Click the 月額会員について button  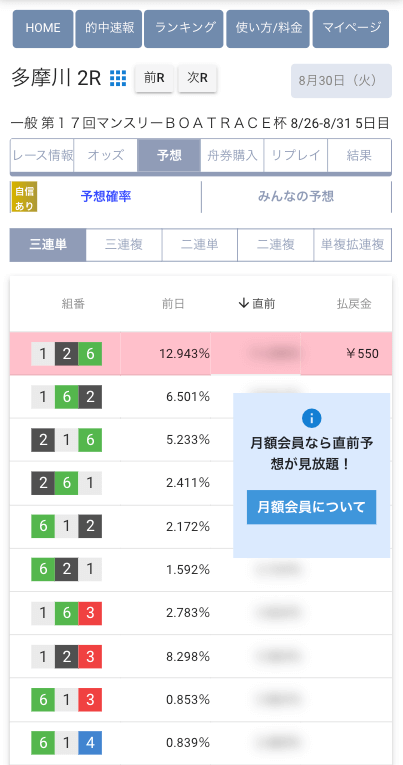point(311,507)
